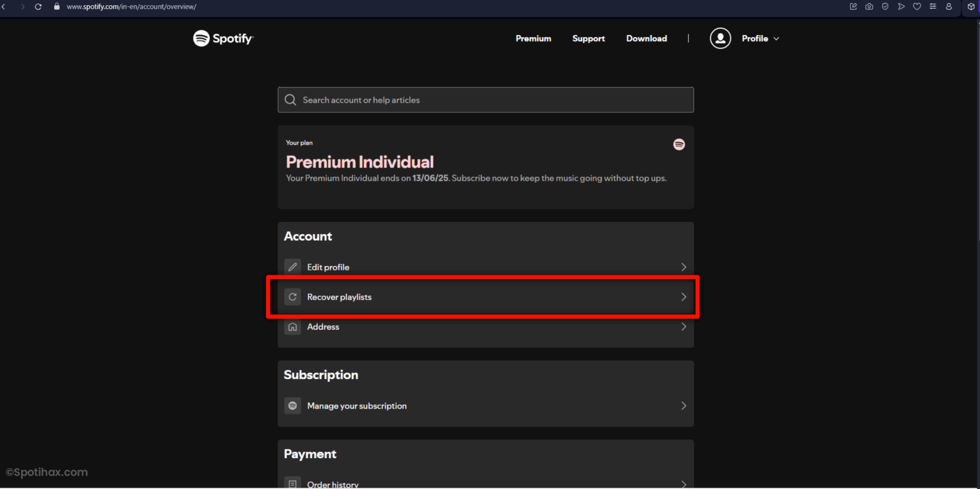Open the Manage your subscription chevron
Image resolution: width=980 pixels, height=489 pixels.
(683, 406)
